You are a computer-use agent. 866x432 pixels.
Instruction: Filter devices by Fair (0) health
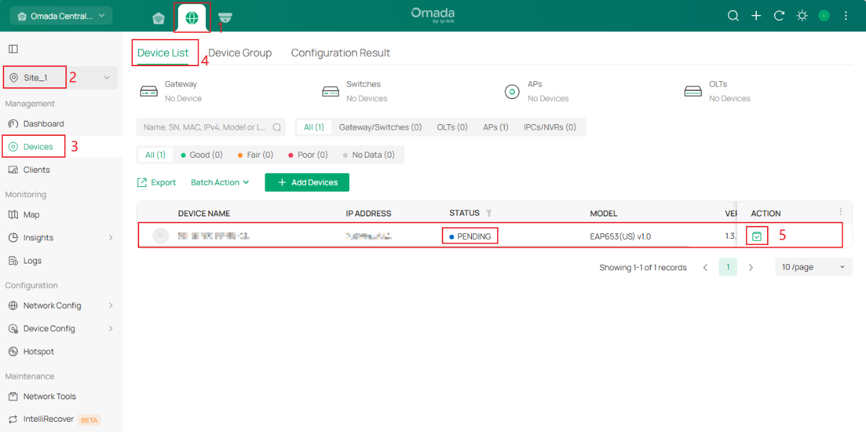click(255, 155)
